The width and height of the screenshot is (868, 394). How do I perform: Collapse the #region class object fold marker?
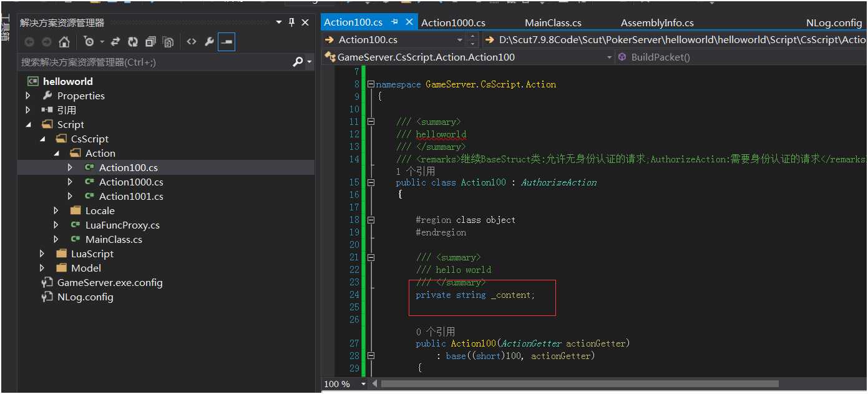pyautogui.click(x=371, y=220)
